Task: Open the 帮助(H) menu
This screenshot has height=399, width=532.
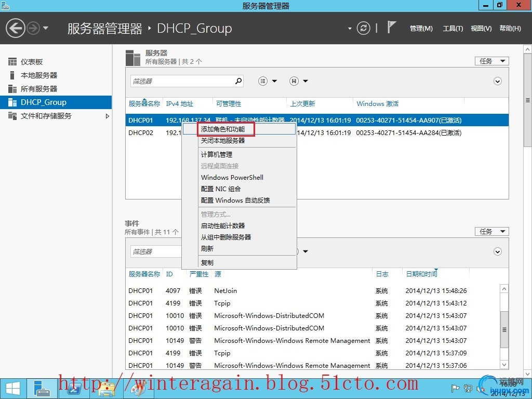Action: (x=510, y=29)
